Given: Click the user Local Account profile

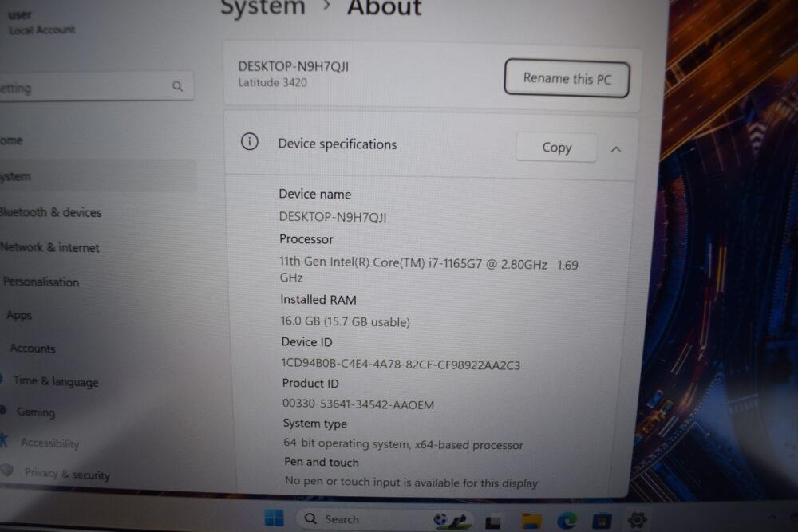Looking at the screenshot, I should click(x=41, y=22).
